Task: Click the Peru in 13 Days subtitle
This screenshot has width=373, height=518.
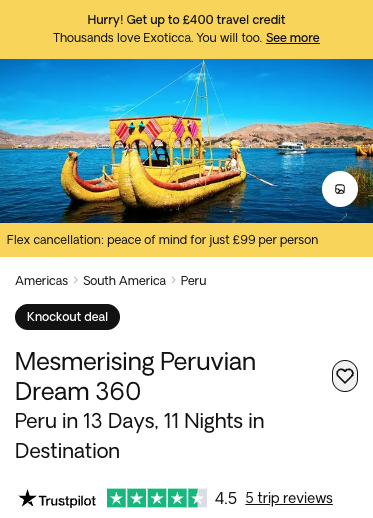Action: [140, 436]
